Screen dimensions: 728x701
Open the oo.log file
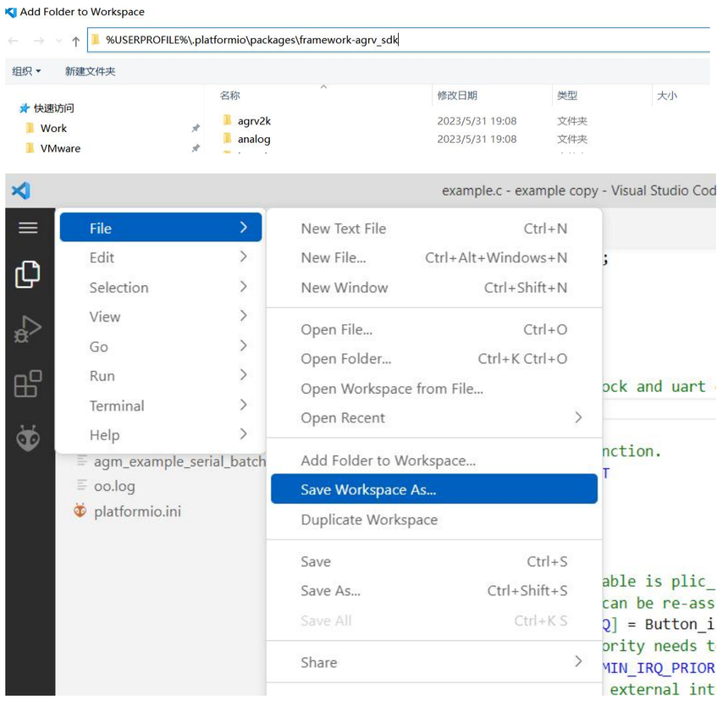point(114,486)
